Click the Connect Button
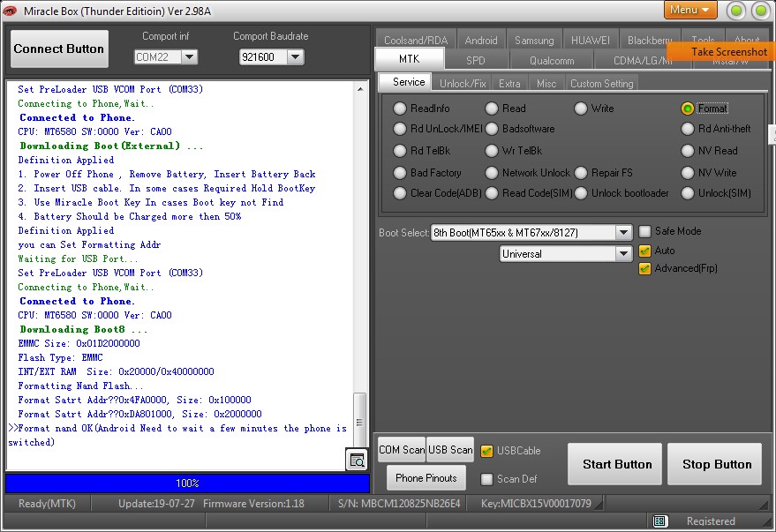This screenshot has width=776, height=532. point(59,49)
